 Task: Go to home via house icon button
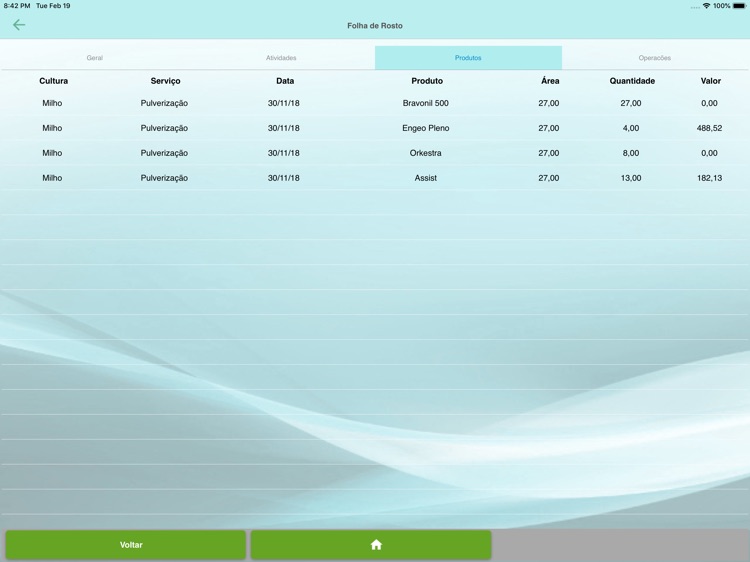coord(371,545)
